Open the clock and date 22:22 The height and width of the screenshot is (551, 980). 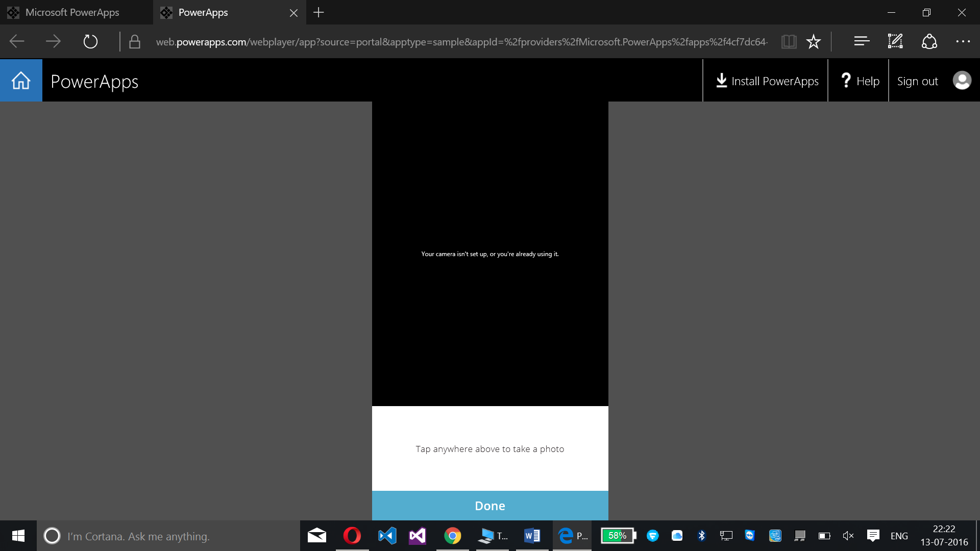(x=944, y=536)
